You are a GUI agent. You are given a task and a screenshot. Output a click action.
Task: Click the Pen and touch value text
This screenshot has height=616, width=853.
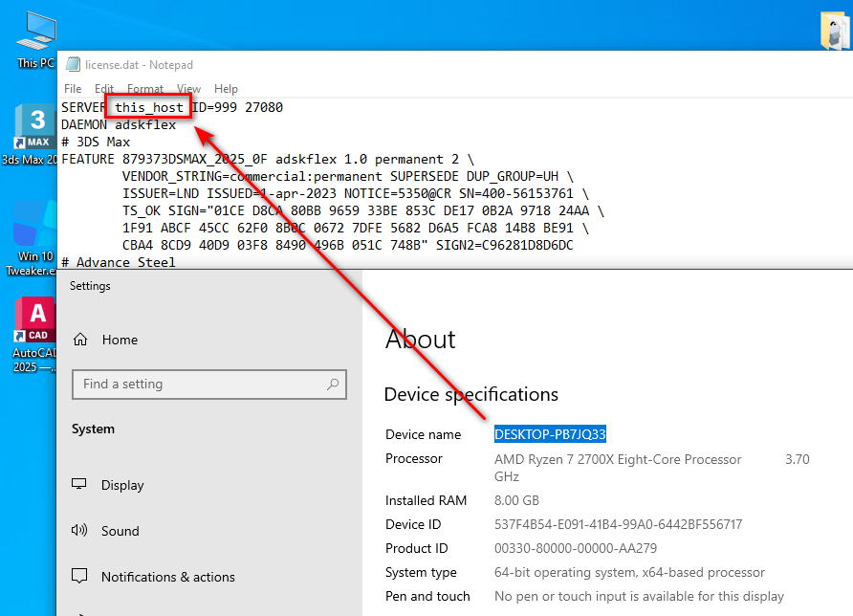639,597
